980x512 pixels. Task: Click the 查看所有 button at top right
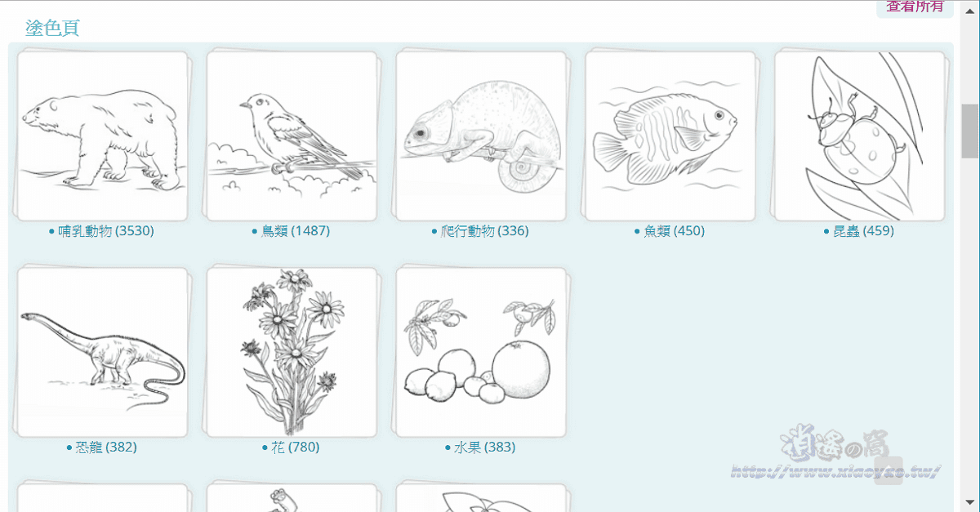click(915, 7)
